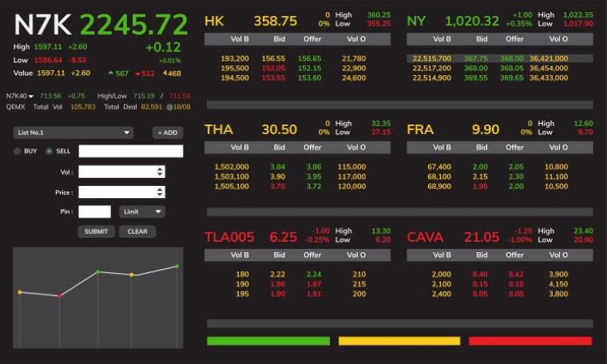Click the red point on line chart
This screenshot has height=364, width=607.
point(59,295)
